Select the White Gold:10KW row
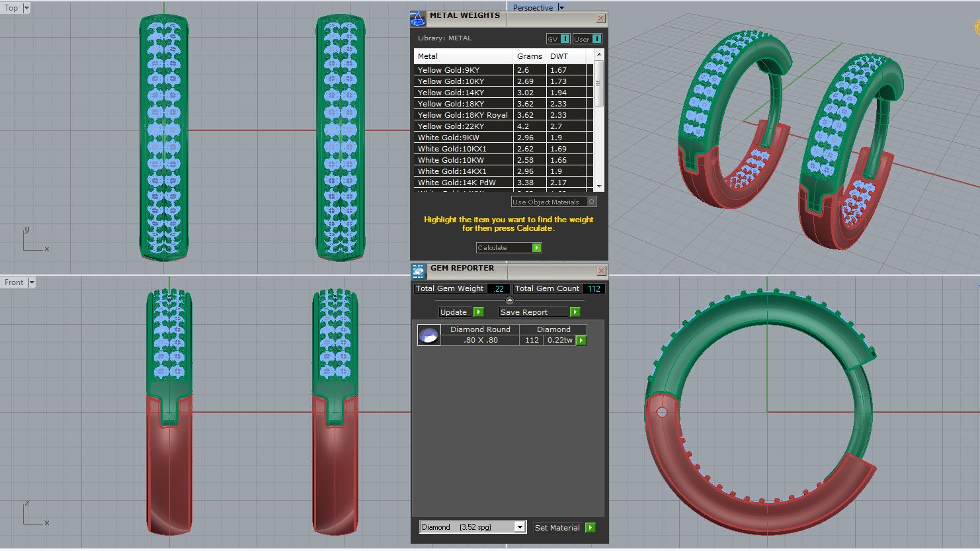980x551 pixels. coord(504,160)
